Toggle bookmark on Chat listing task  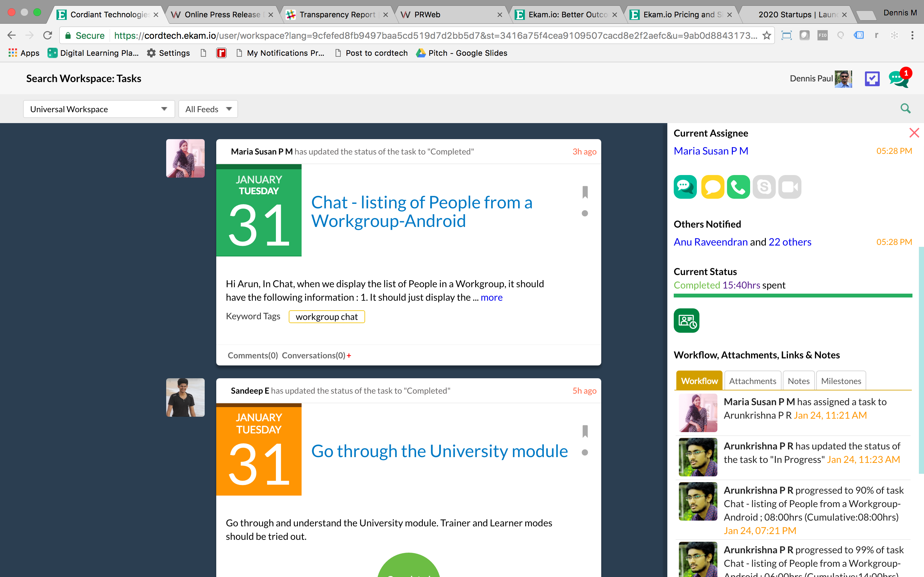(585, 192)
